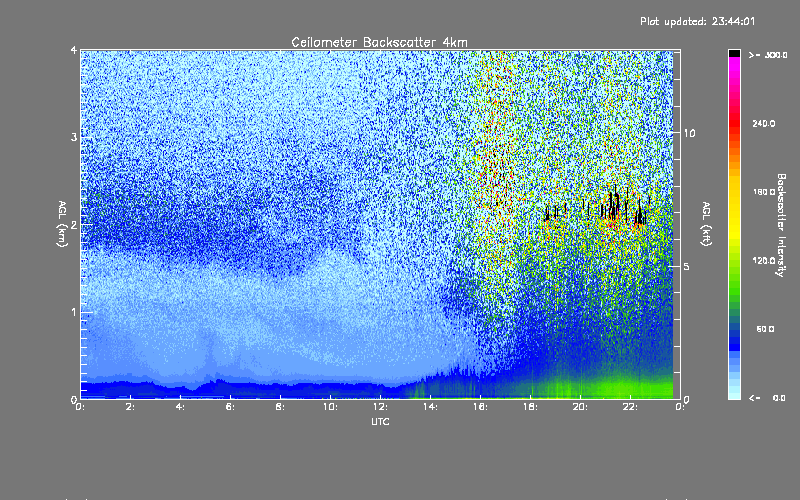The height and width of the screenshot is (500, 800).
Task: Click the "4" tick on the km axis
Action: [73, 50]
